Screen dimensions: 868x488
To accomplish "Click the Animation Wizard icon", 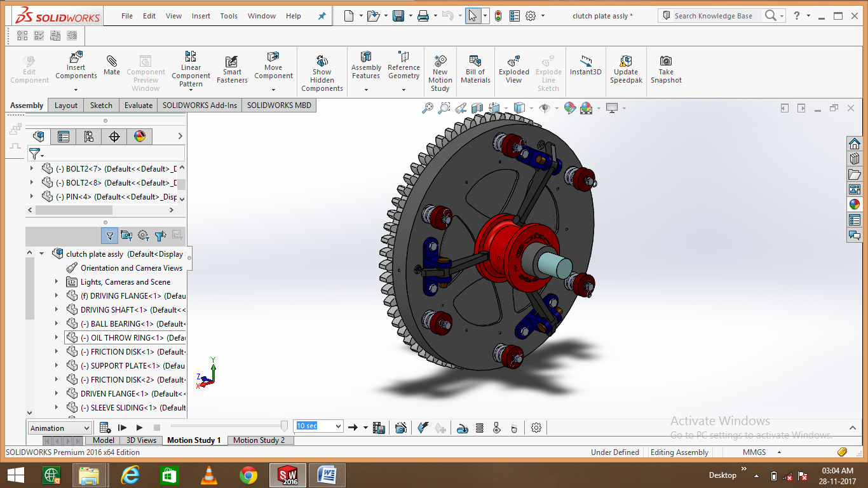I will [x=401, y=426].
